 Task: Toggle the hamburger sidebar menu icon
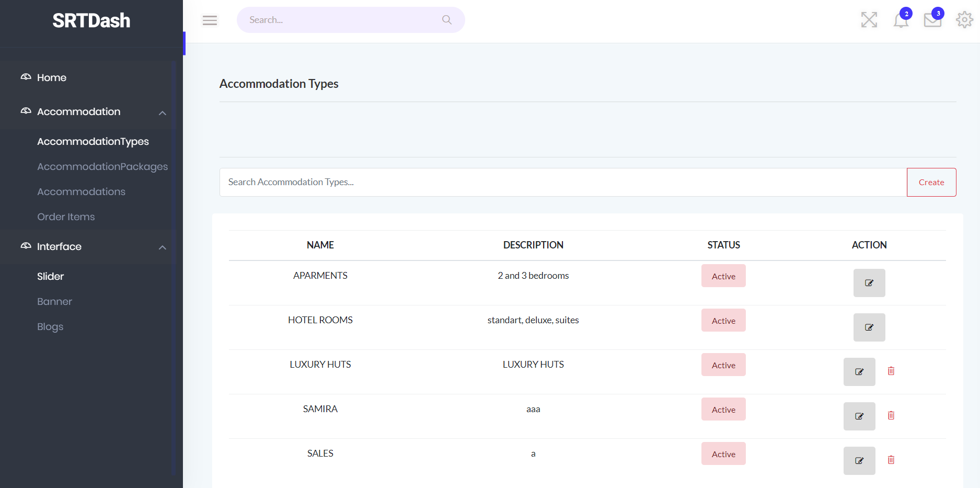click(x=210, y=20)
